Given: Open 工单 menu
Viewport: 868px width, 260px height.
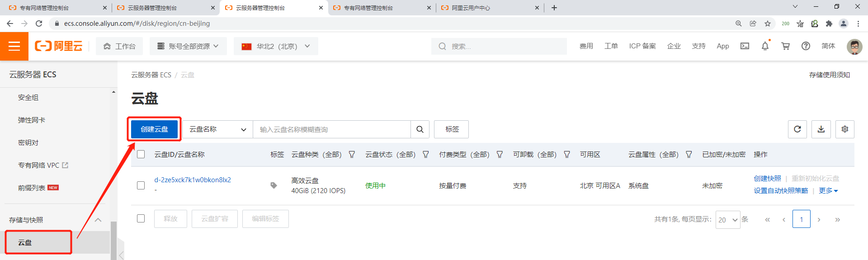Looking at the screenshot, I should (611, 46).
